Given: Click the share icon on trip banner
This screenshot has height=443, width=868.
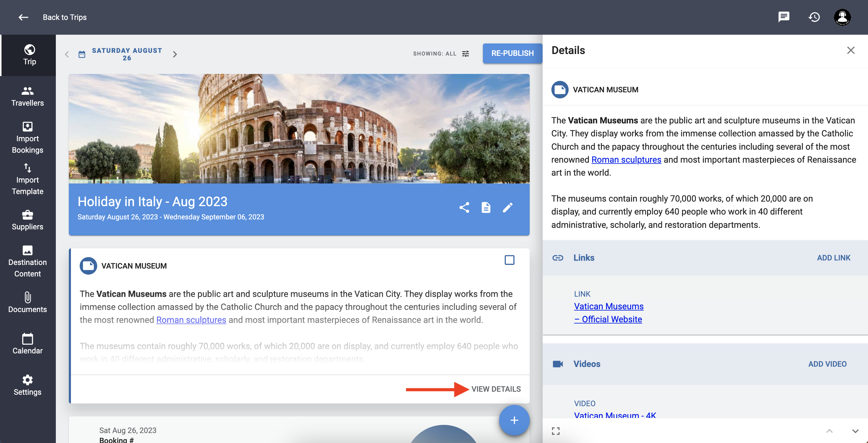Looking at the screenshot, I should click(x=464, y=207).
